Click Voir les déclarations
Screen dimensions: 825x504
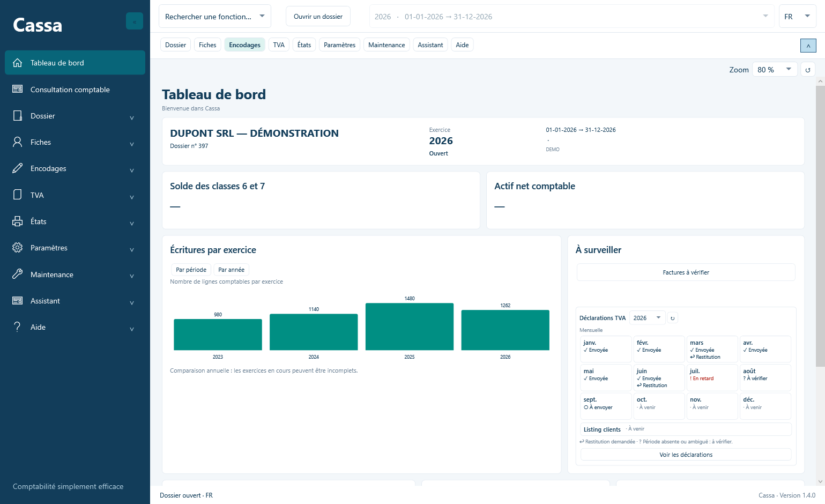(x=686, y=455)
